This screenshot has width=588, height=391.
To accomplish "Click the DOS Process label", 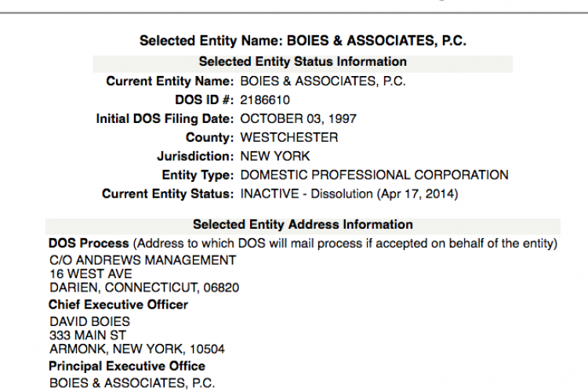I will 89,243.
